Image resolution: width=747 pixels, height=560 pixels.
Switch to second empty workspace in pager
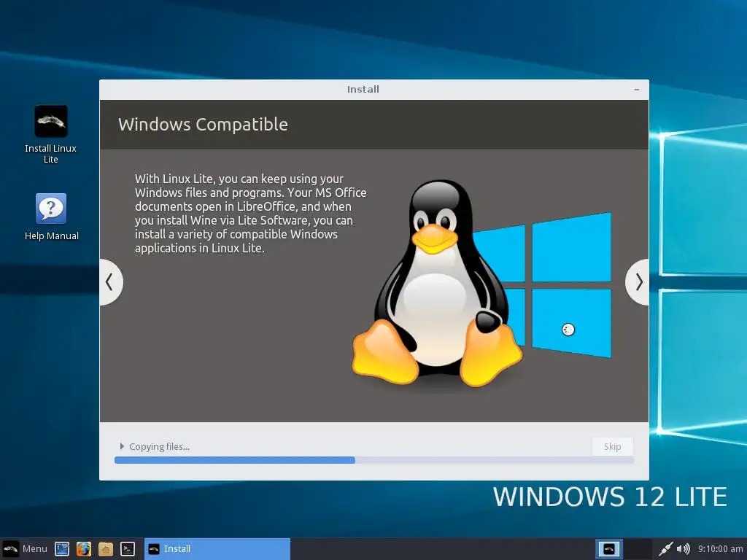pyautogui.click(x=638, y=549)
